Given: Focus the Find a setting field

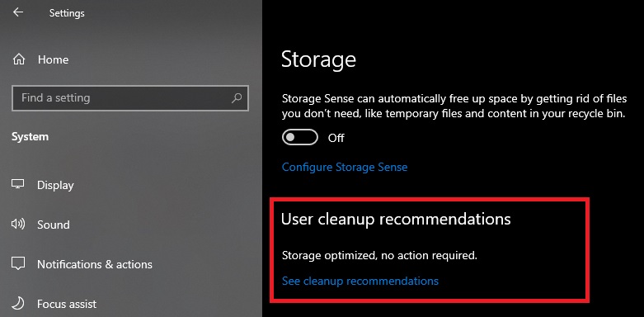Looking at the screenshot, I should (130, 98).
